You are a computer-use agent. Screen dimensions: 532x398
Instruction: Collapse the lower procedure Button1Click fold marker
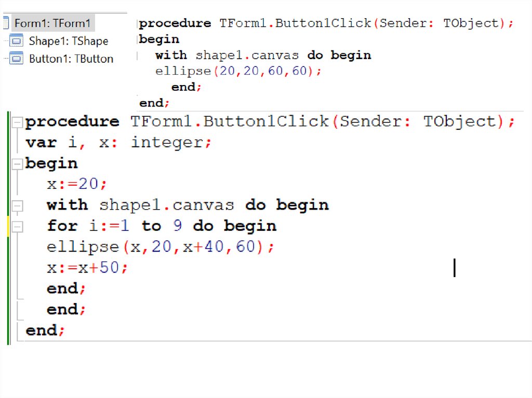[x=18, y=122]
